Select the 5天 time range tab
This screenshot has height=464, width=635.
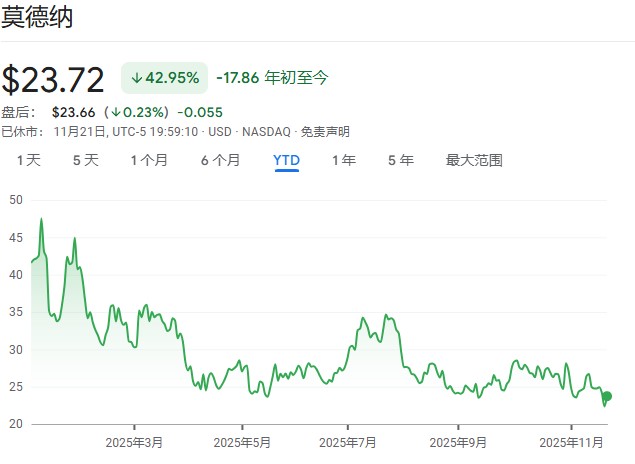(86, 160)
